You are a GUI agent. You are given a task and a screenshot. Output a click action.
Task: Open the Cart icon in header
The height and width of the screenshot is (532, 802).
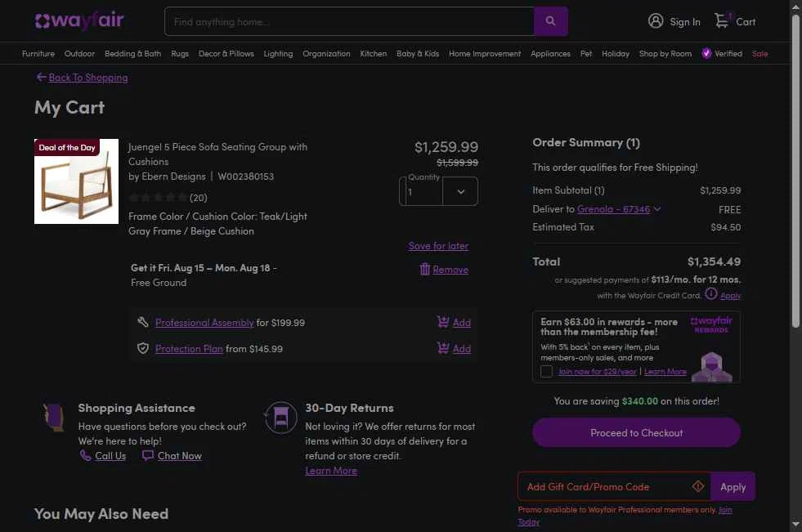pos(722,21)
